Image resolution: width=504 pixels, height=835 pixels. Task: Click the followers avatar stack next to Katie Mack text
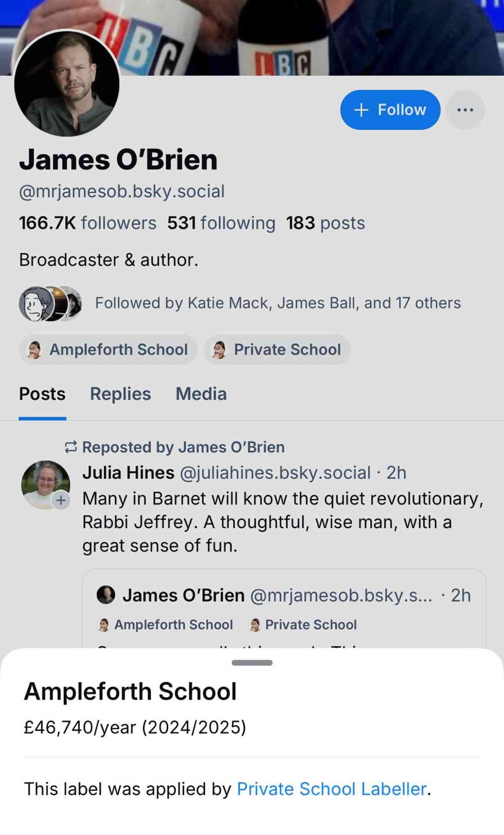point(50,303)
